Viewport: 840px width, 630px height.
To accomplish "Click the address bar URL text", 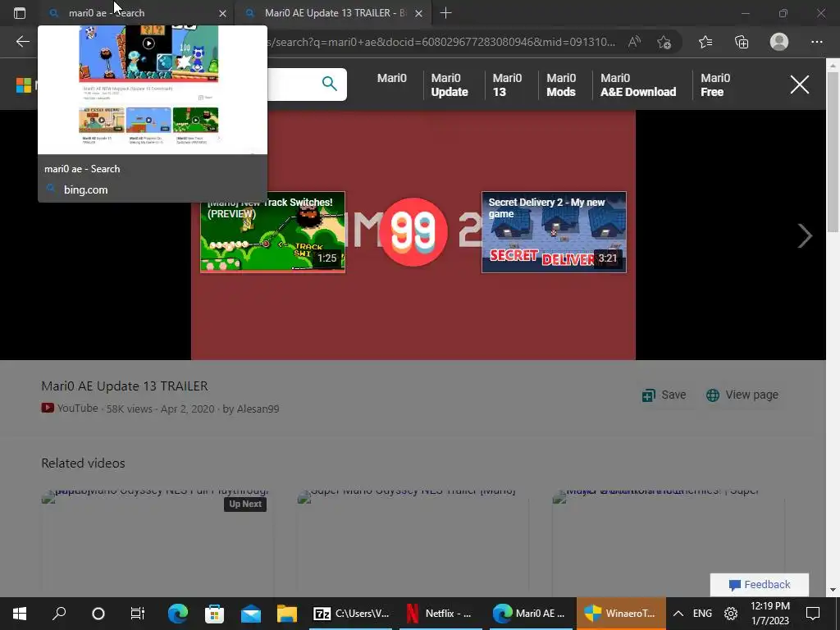I will (442, 42).
